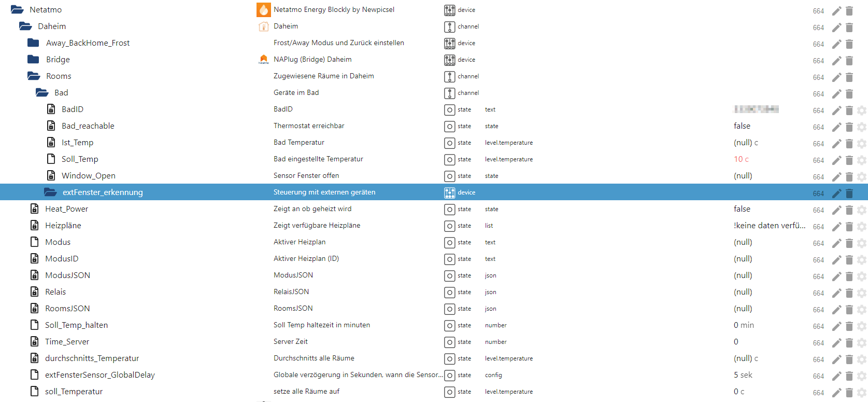Delete the Modus state via trash icon
The width and height of the screenshot is (868, 402).
[x=849, y=243]
